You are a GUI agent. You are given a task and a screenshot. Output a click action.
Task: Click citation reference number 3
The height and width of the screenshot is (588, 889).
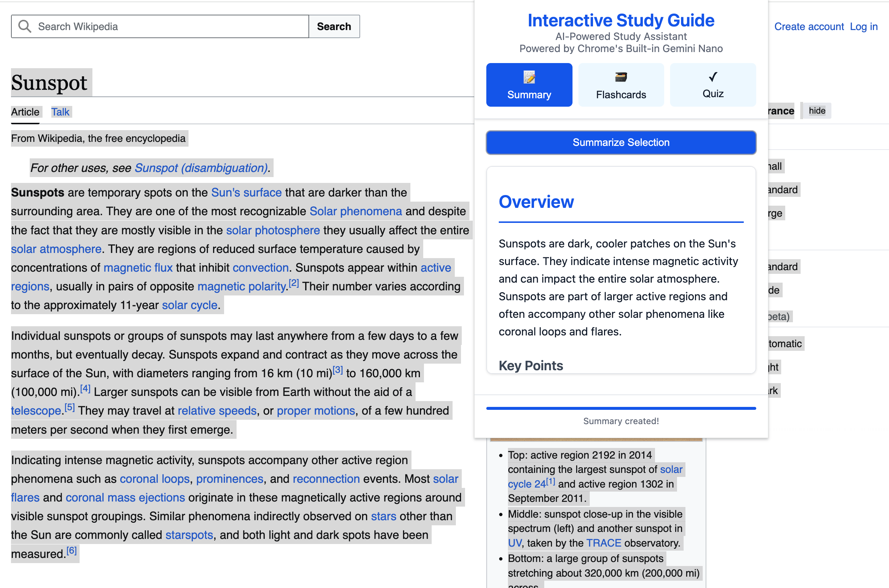coord(338,370)
